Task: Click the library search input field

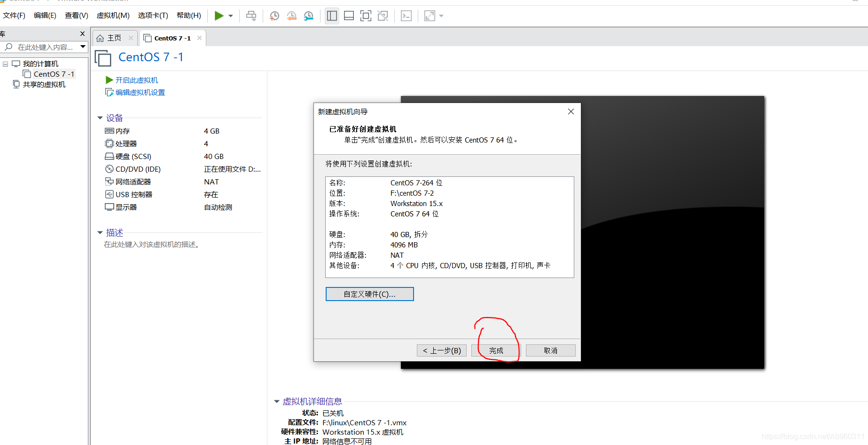Action: click(x=45, y=47)
